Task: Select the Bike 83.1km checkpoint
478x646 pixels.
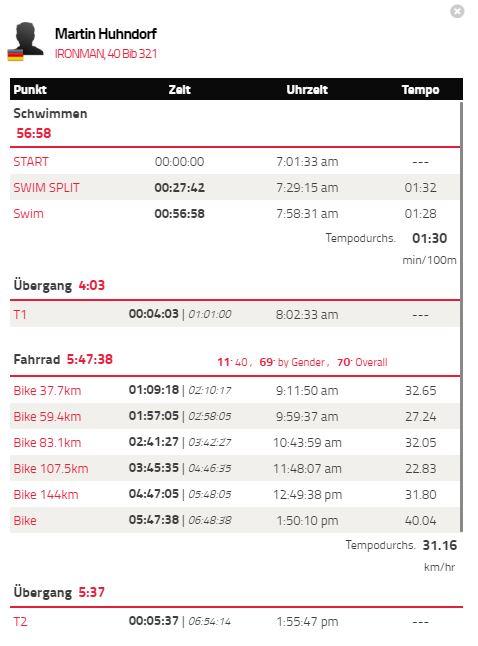Action: click(47, 442)
